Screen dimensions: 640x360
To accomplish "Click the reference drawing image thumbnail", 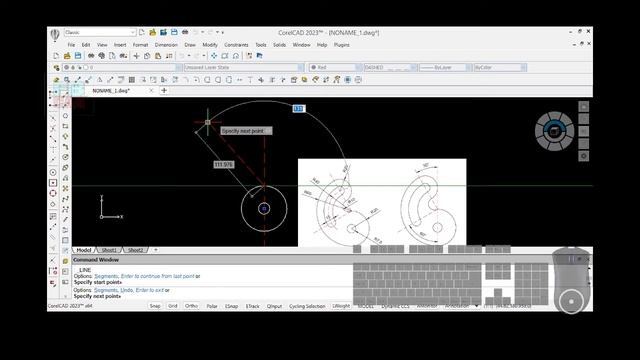I will [x=382, y=203].
